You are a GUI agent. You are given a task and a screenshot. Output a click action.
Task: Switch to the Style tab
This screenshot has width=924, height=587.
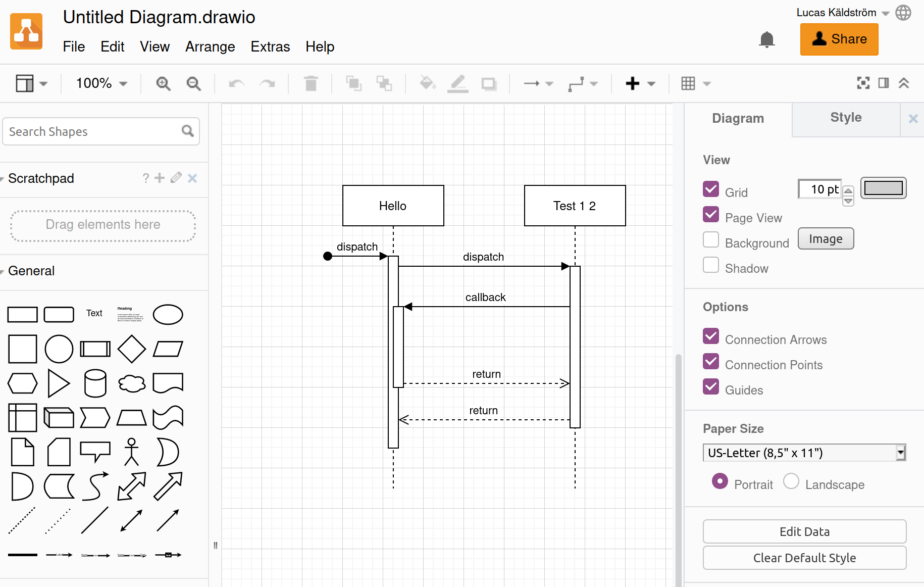click(x=846, y=118)
